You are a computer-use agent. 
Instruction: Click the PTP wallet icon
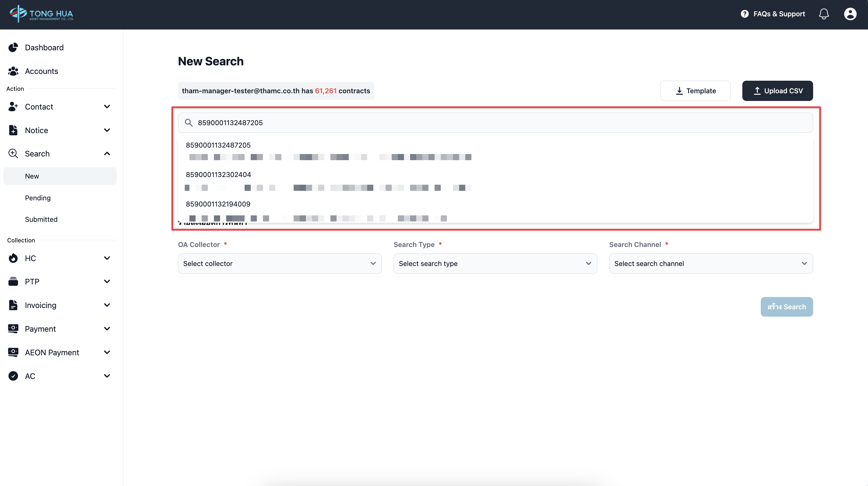coord(13,282)
